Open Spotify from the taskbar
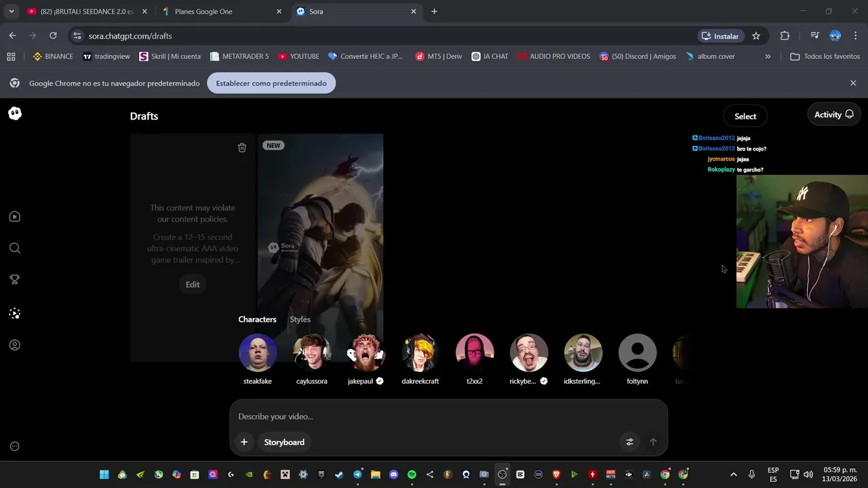Screen dimensions: 868x488 pos(412,474)
